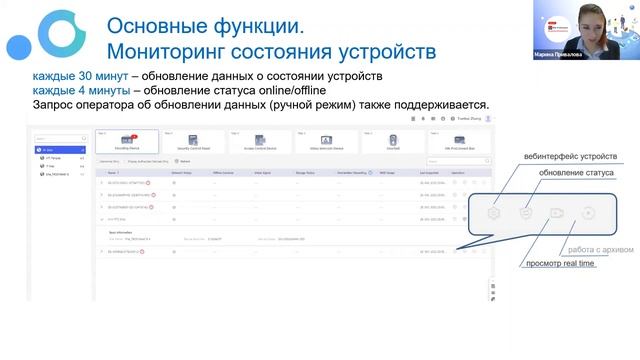Click the site search field in the left panel
This screenshot has width=640, height=360.
click(x=60, y=138)
